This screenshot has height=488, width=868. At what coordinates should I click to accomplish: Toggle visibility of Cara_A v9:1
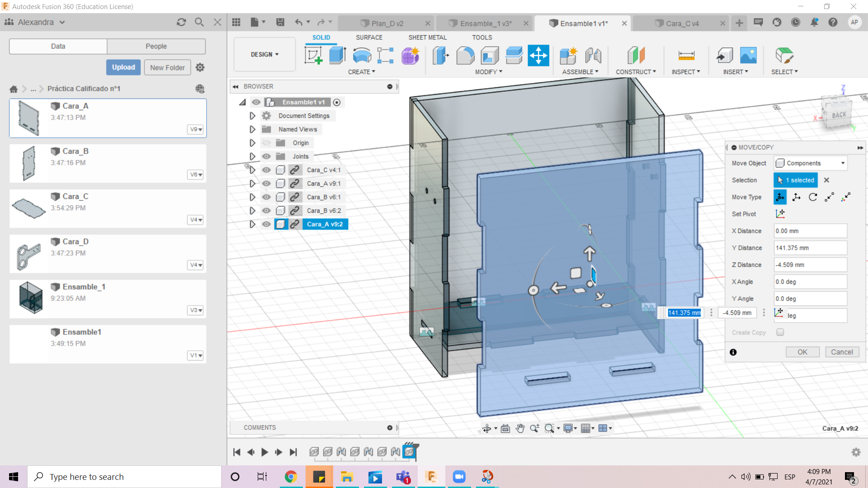[266, 183]
